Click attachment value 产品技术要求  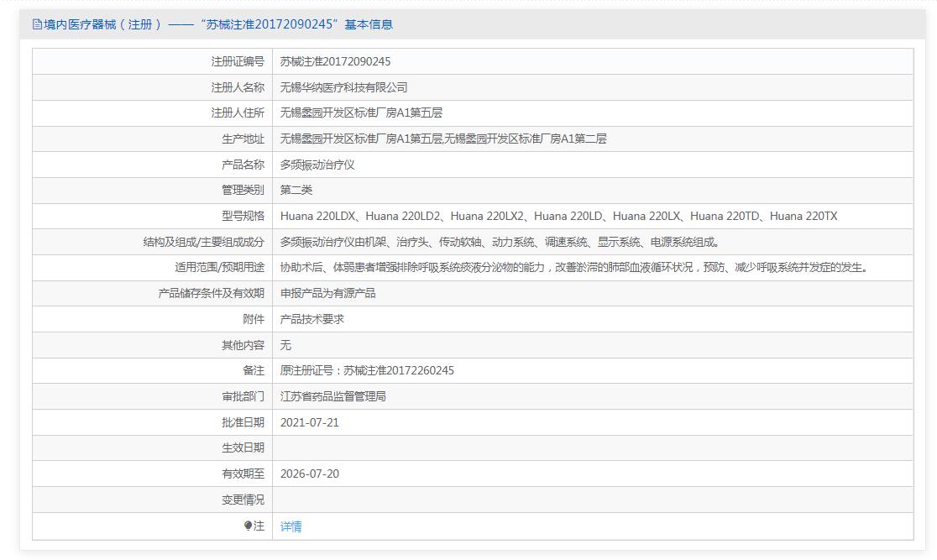[311, 319]
